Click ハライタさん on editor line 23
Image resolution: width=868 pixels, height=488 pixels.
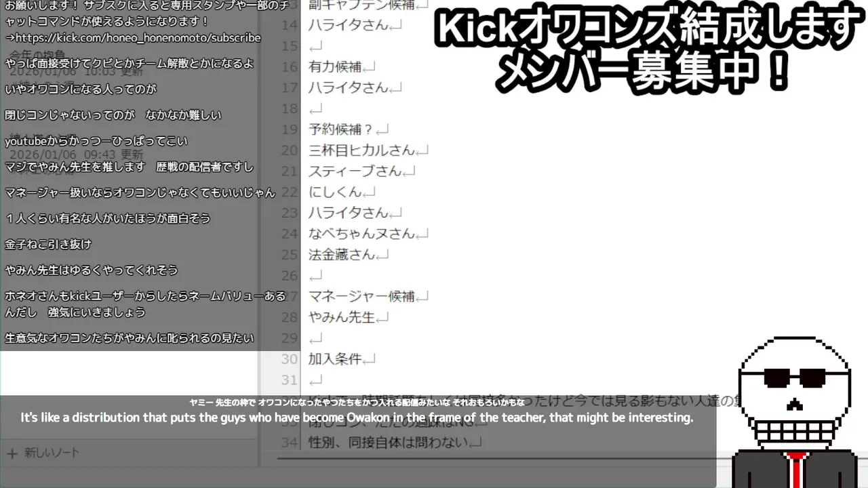pos(349,213)
